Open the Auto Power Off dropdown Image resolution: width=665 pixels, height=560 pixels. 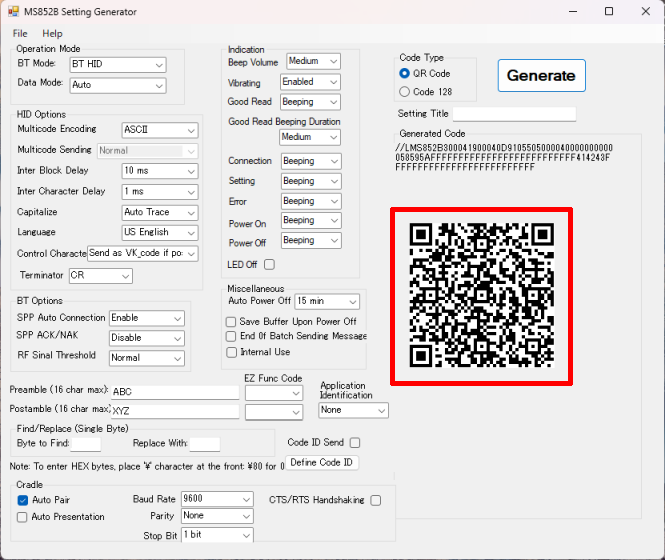[x=327, y=301]
